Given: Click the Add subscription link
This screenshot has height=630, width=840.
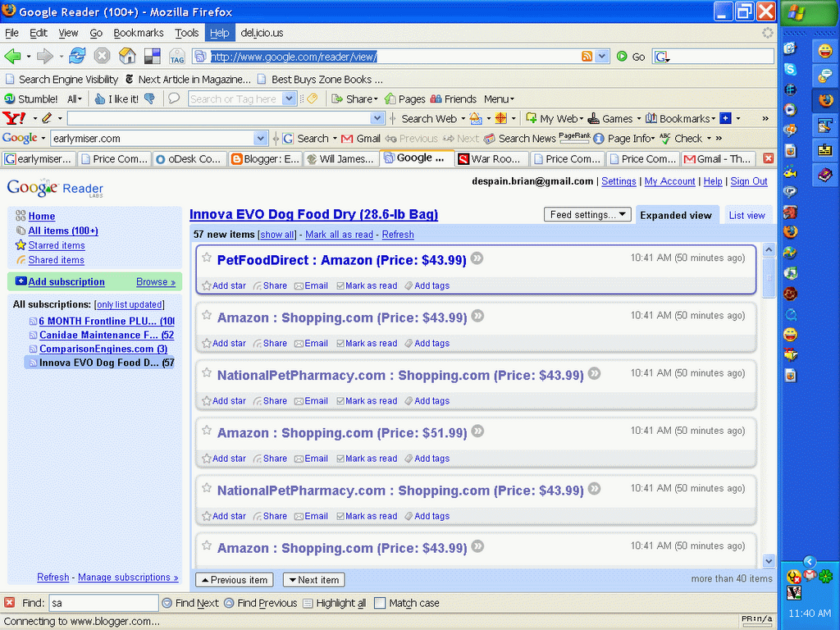Looking at the screenshot, I should pyautogui.click(x=66, y=282).
